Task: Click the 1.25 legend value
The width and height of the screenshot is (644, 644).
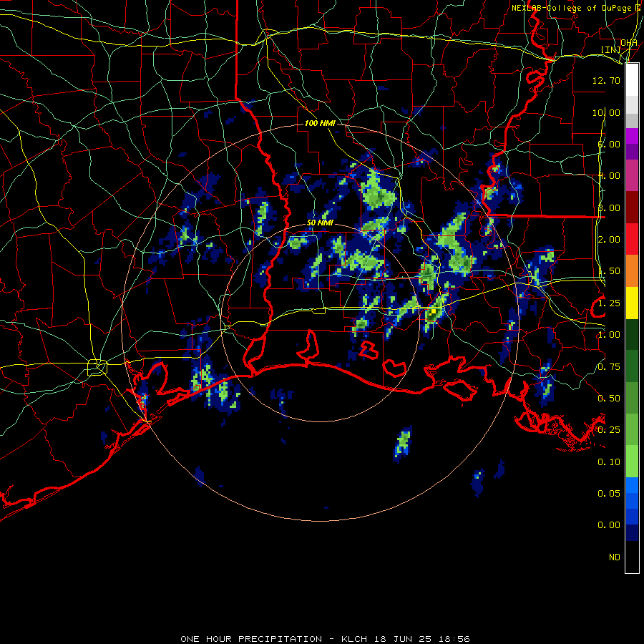Action: (609, 303)
